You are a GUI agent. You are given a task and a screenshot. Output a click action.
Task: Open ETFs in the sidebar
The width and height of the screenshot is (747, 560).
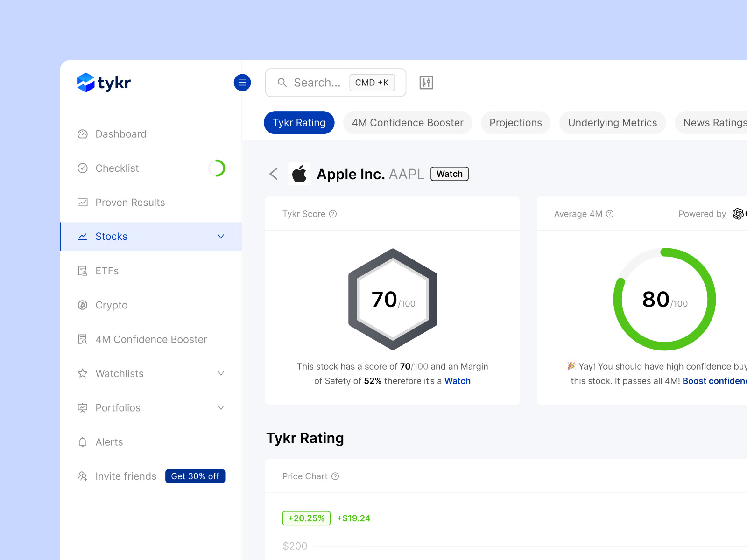pos(151,271)
